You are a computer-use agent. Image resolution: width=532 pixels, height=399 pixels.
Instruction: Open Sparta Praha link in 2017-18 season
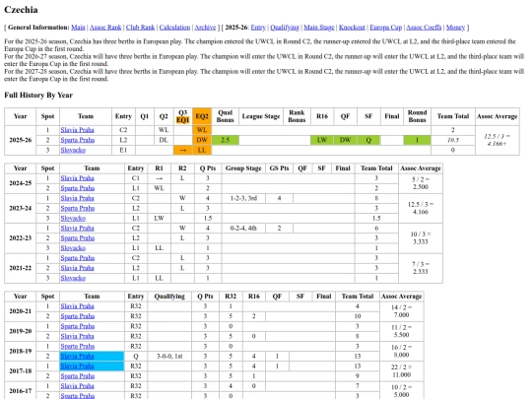click(78, 376)
